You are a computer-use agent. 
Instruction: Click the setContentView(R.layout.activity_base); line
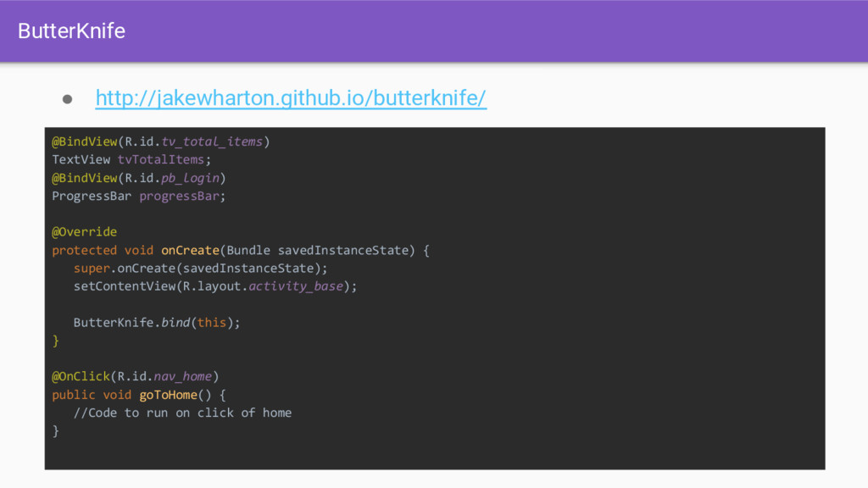tap(215, 286)
